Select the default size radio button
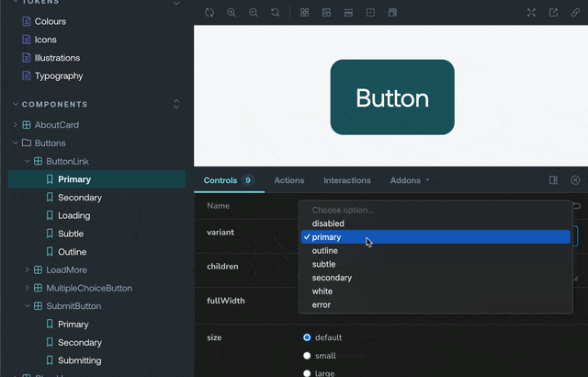This screenshot has width=588, height=377. click(307, 337)
